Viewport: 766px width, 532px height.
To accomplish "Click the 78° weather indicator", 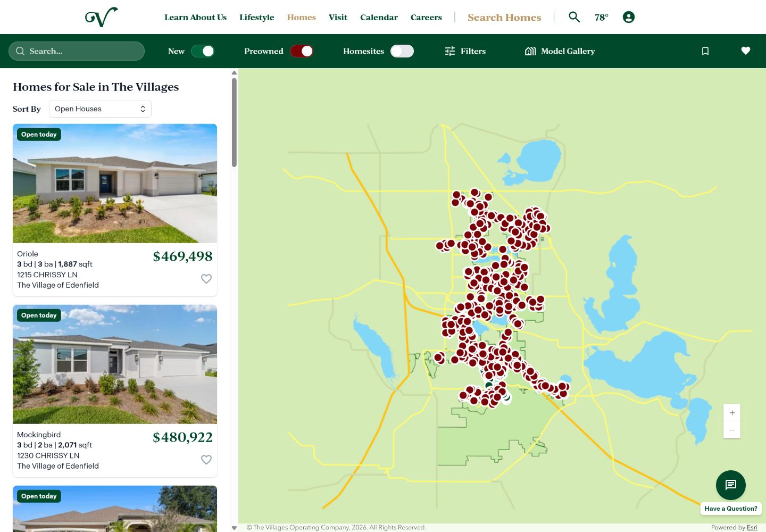I will (602, 18).
